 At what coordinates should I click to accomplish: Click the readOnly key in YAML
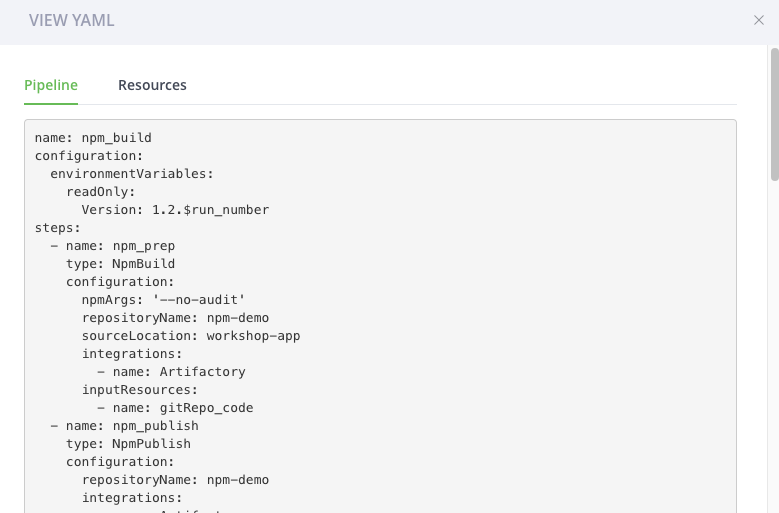coord(101,192)
